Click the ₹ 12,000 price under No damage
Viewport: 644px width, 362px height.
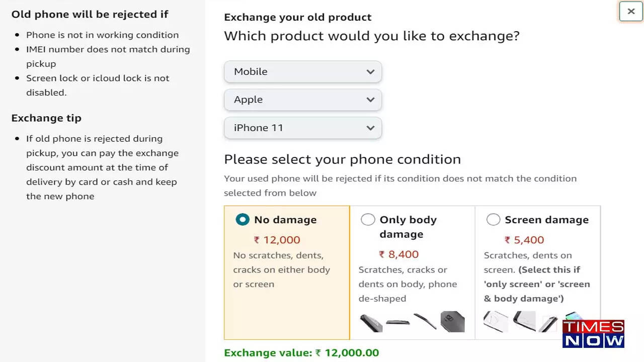coord(277,240)
